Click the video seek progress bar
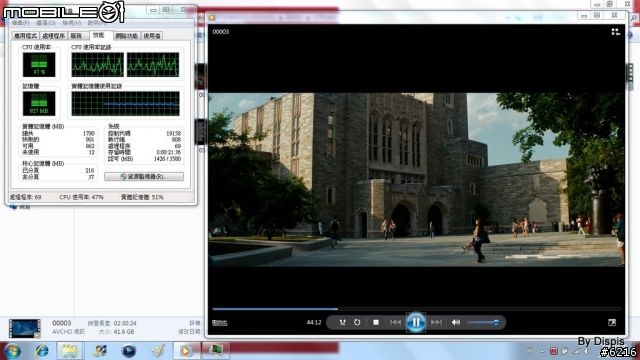 pos(416,309)
